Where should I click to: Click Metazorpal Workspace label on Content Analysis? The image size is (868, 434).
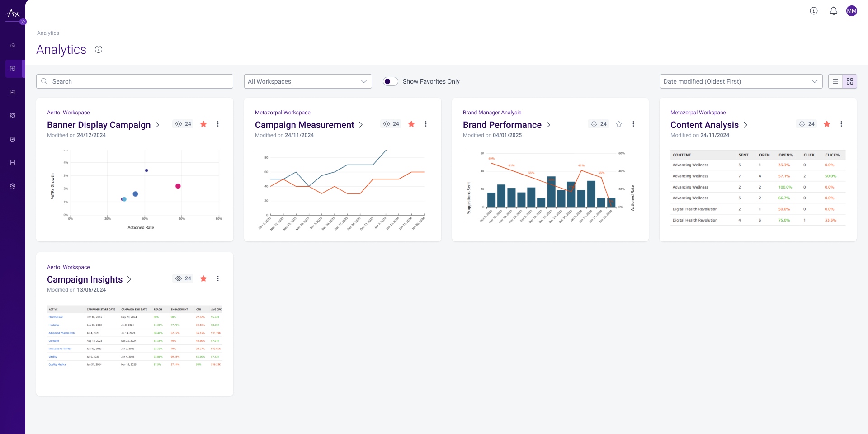(698, 113)
